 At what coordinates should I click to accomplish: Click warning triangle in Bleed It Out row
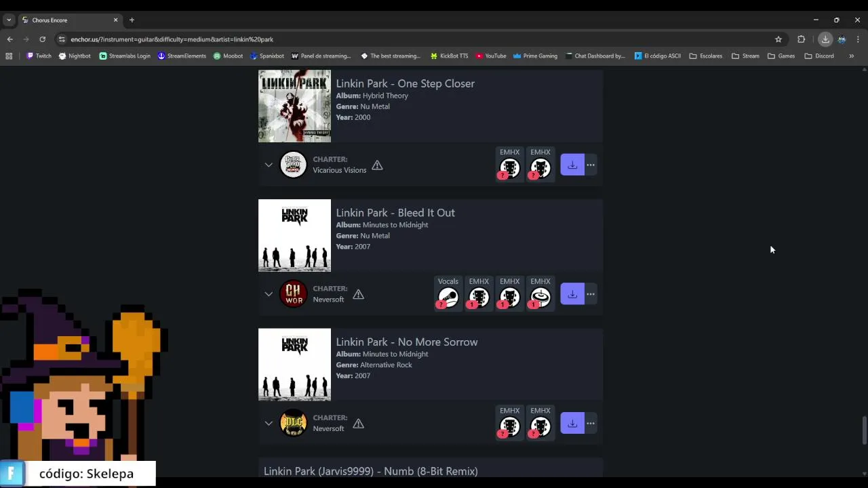click(358, 294)
